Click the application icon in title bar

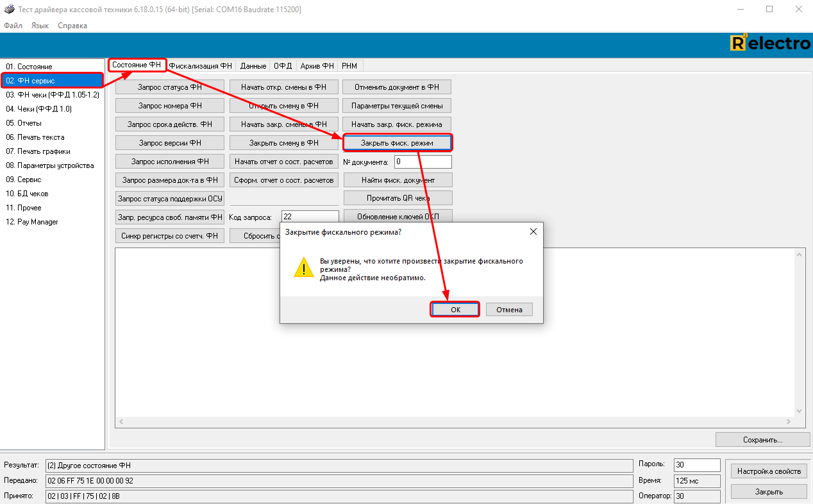click(x=9, y=10)
